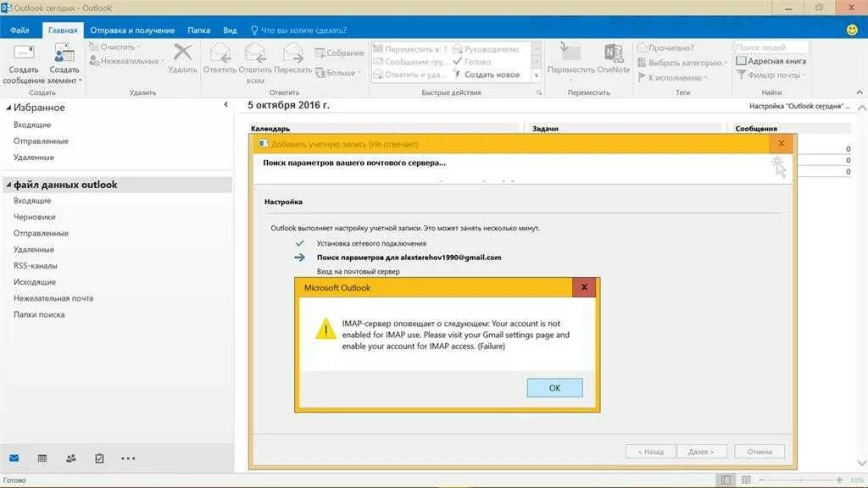Click the OneNote icon
Screen dimensions: 868x488
[614, 53]
